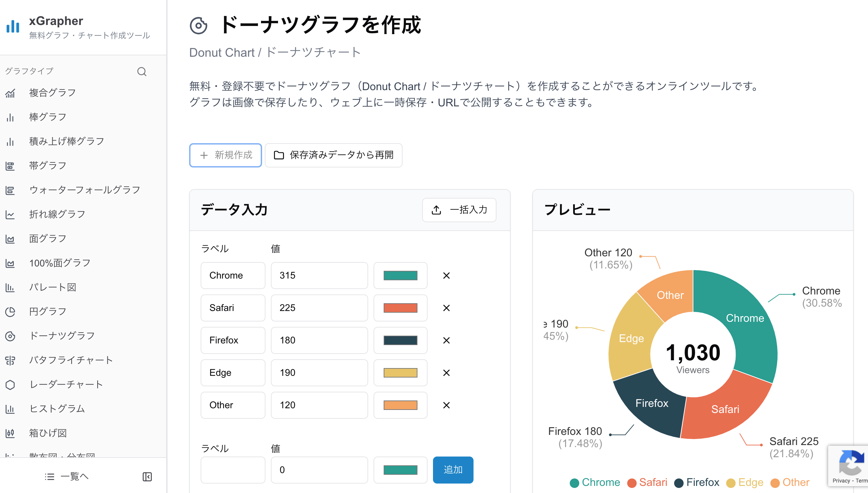Select the 棒グラフ chart type icon
This screenshot has height=493, width=868.
coord(10,117)
